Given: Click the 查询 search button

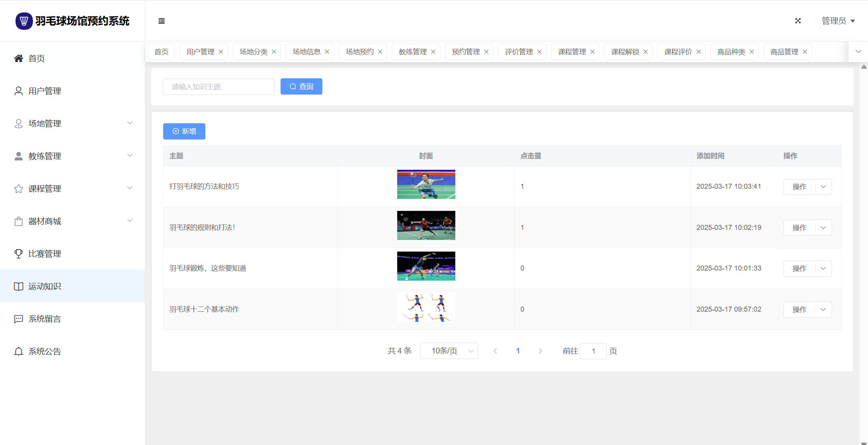Looking at the screenshot, I should point(301,86).
